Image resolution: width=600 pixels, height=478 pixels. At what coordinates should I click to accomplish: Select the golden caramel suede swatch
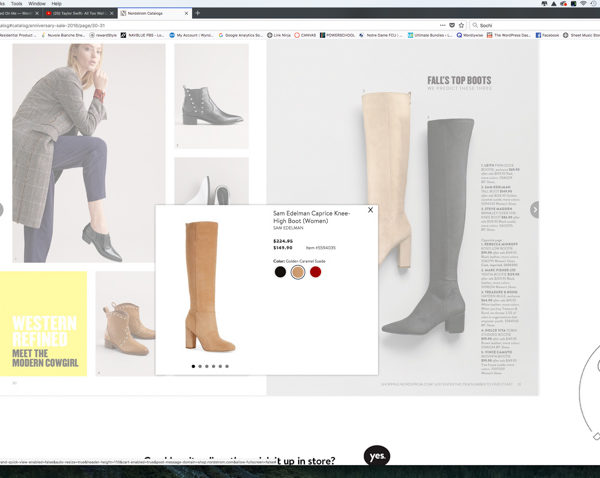pos(298,272)
